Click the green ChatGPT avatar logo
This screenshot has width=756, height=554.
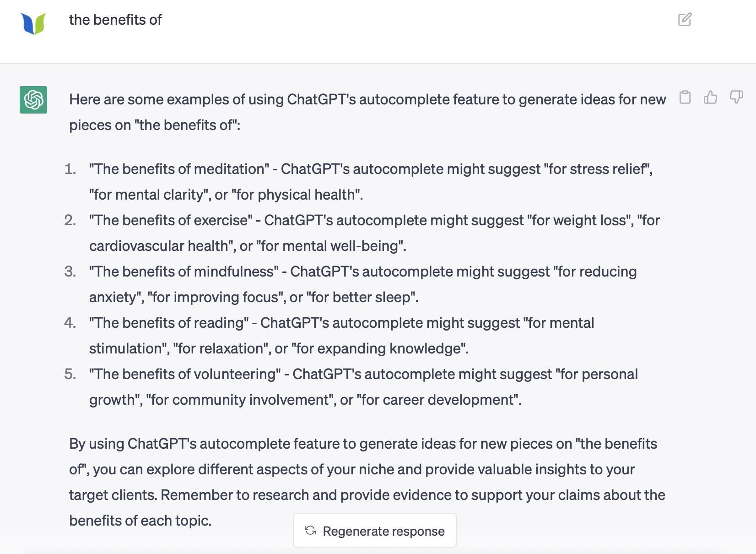coord(33,99)
